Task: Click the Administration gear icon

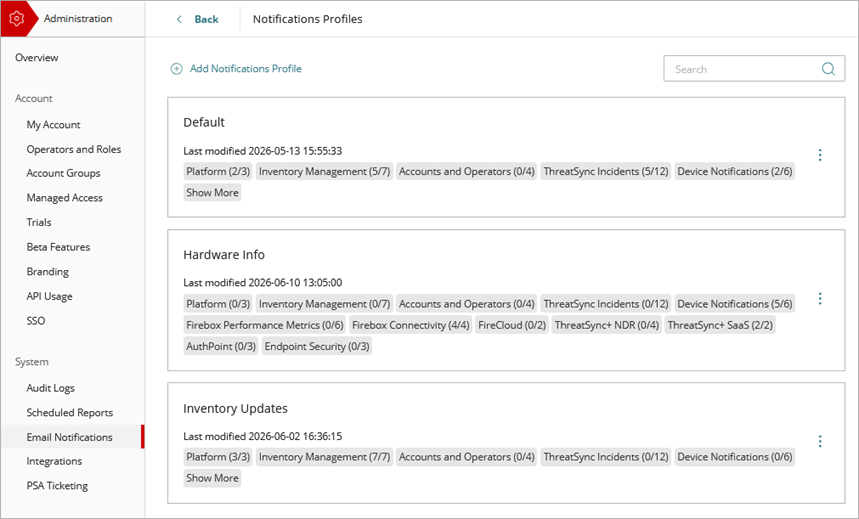Action: click(x=16, y=19)
